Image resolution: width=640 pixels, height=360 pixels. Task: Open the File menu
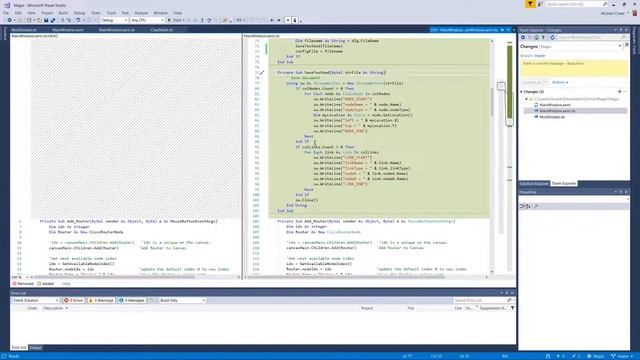coord(6,13)
